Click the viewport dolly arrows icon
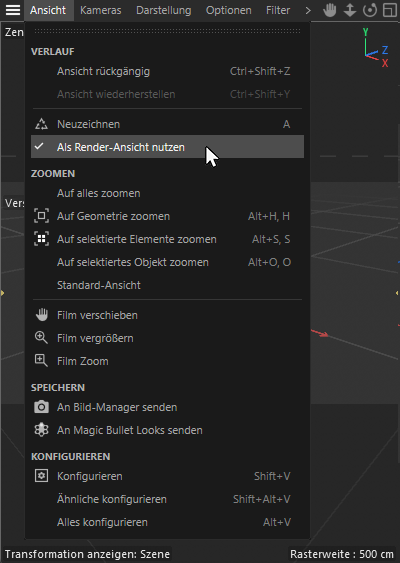This screenshot has width=400, height=563. 350,10
